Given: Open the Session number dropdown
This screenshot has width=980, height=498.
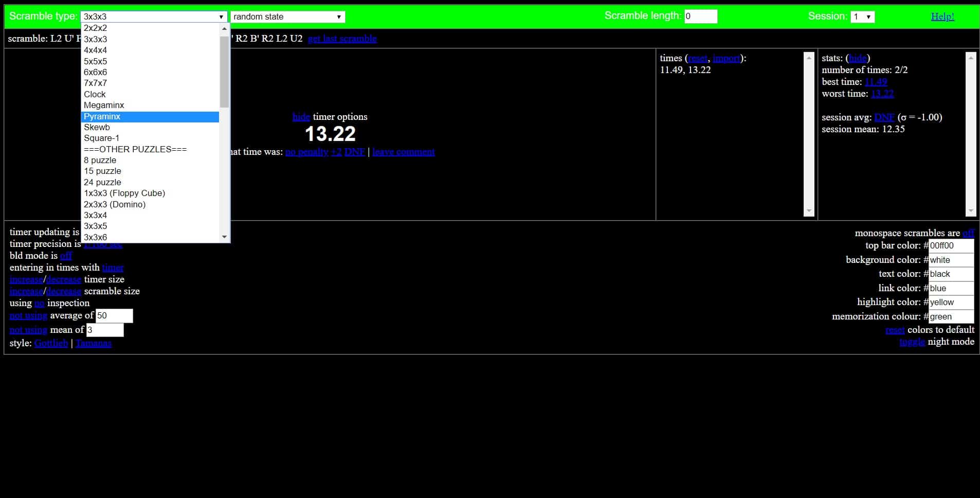Looking at the screenshot, I should tap(863, 16).
